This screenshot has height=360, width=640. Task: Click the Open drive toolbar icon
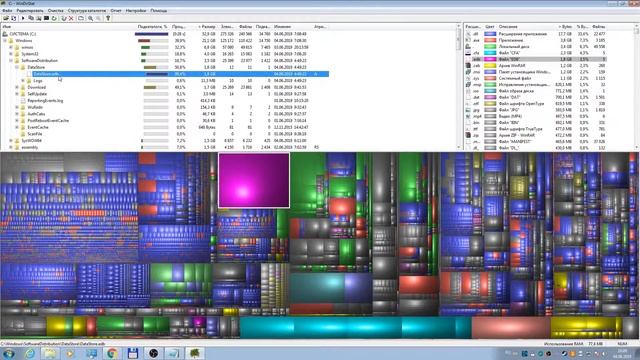pyautogui.click(x=6, y=18)
